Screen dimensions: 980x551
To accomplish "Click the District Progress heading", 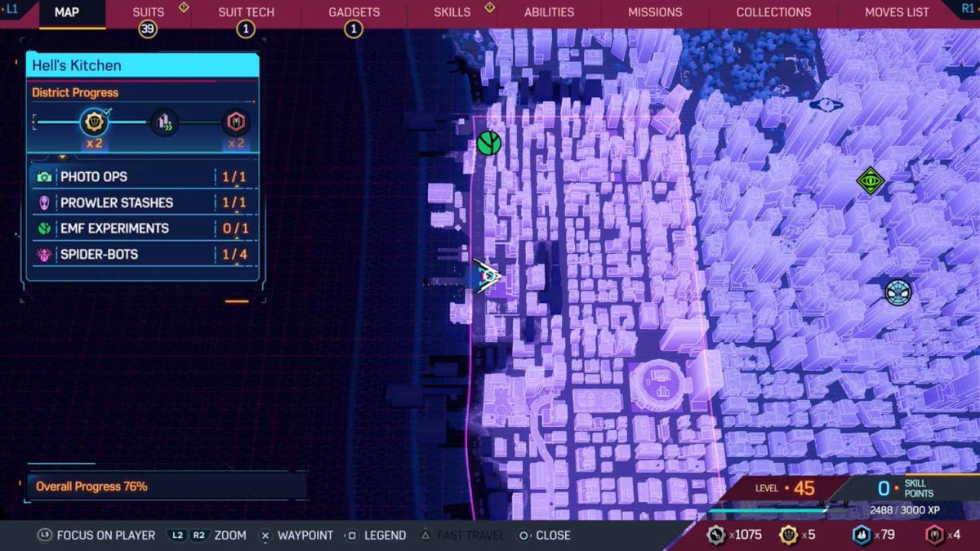I will (x=75, y=93).
